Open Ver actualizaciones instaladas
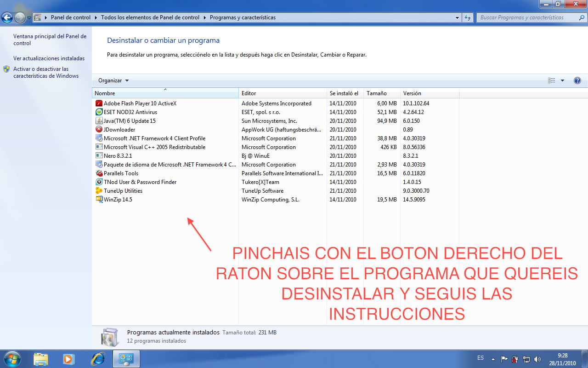588x368 pixels. 49,58
